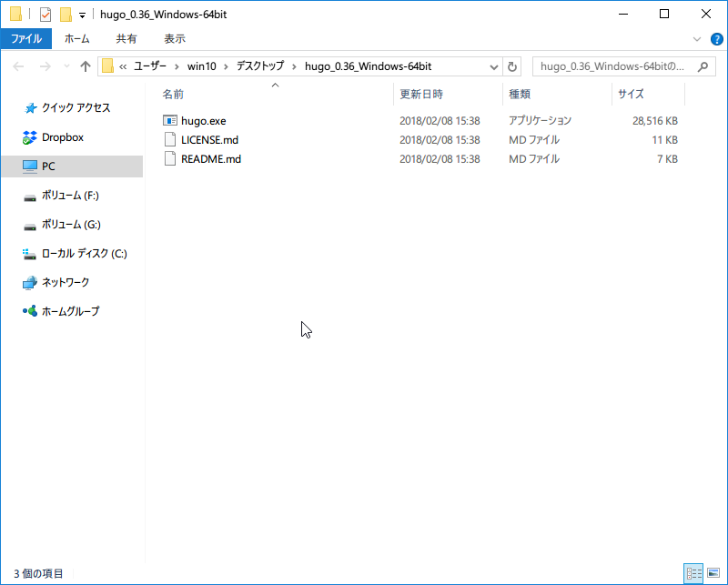The height and width of the screenshot is (585, 728).
Task: Click the LICENSE.md file icon
Action: (170, 140)
